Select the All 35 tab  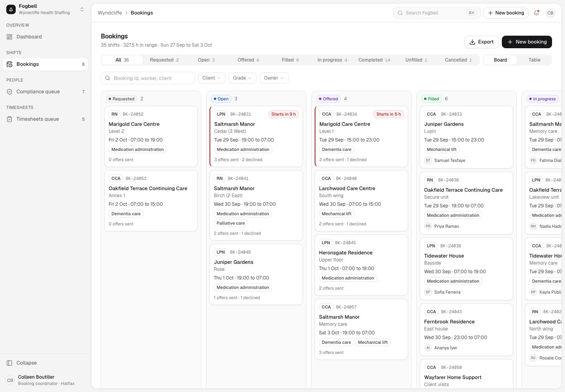click(122, 60)
